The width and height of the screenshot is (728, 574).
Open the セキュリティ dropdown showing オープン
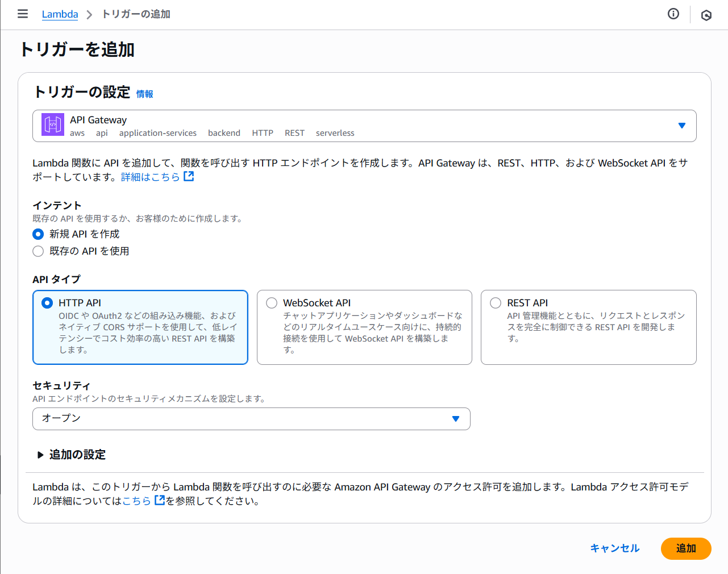[x=251, y=419]
